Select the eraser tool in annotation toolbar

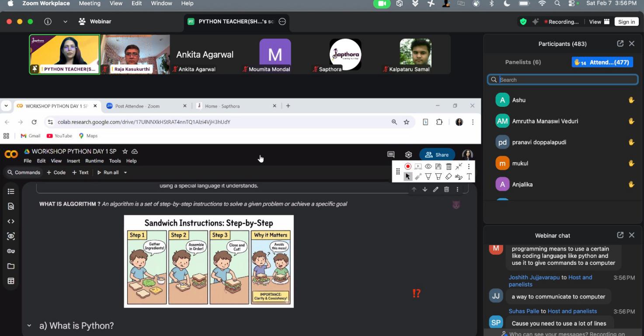pyautogui.click(x=449, y=176)
